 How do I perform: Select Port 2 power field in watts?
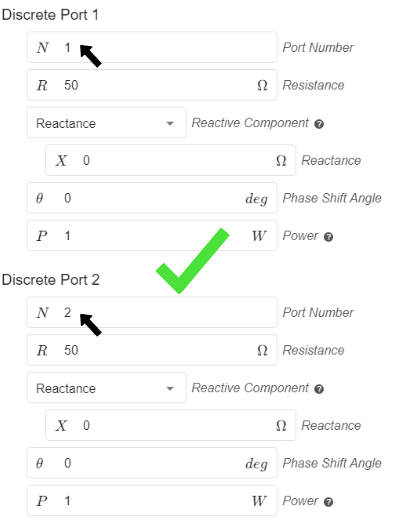[152, 501]
